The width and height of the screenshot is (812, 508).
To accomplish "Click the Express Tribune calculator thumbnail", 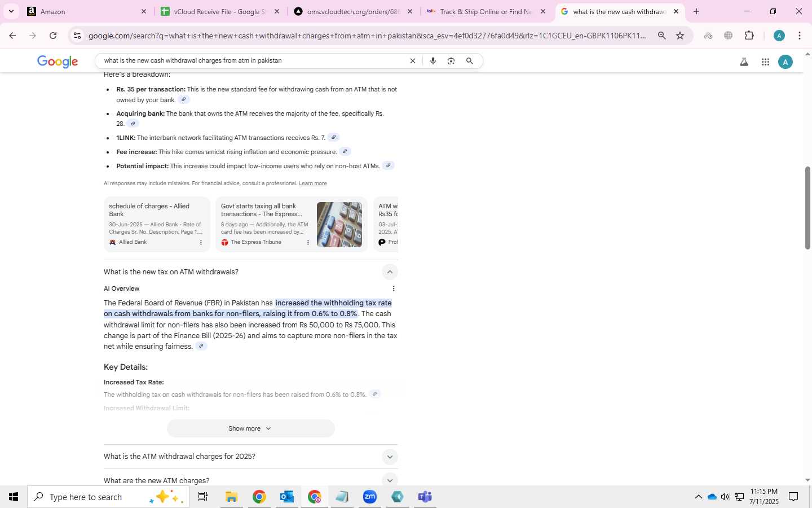I will click(339, 225).
